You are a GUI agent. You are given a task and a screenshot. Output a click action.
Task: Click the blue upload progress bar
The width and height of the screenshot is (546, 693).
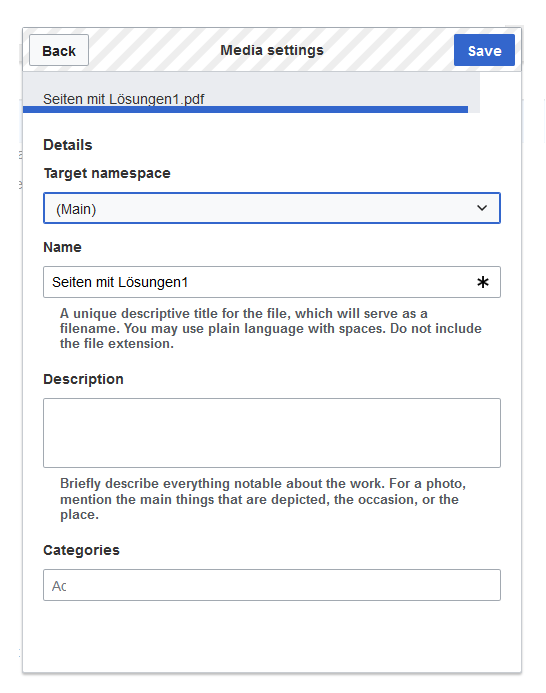tap(245, 110)
